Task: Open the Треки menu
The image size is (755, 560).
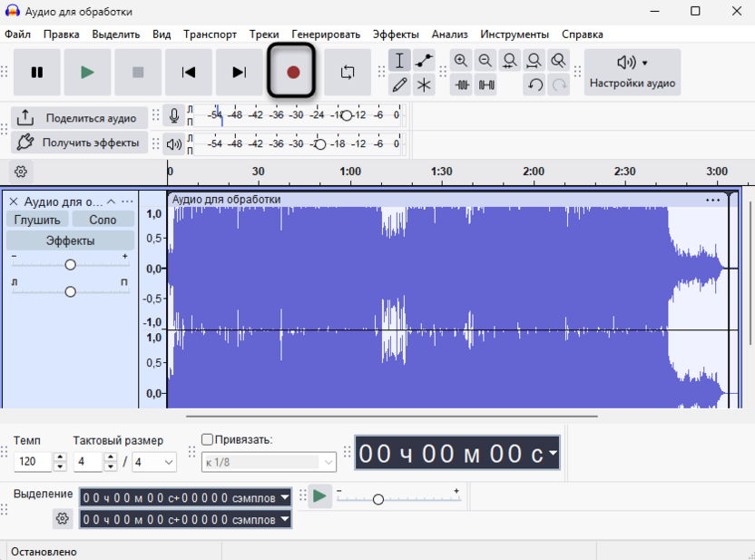Action: click(x=264, y=34)
